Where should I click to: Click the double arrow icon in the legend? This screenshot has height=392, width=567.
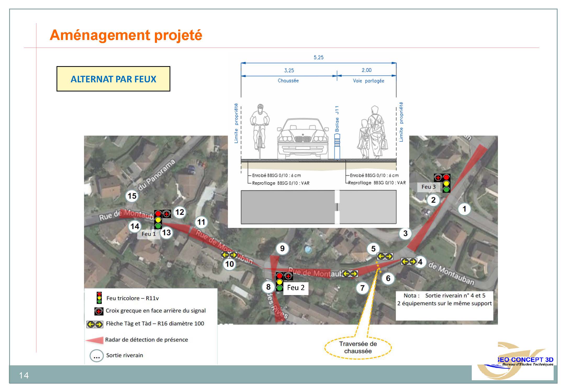pos(95,324)
